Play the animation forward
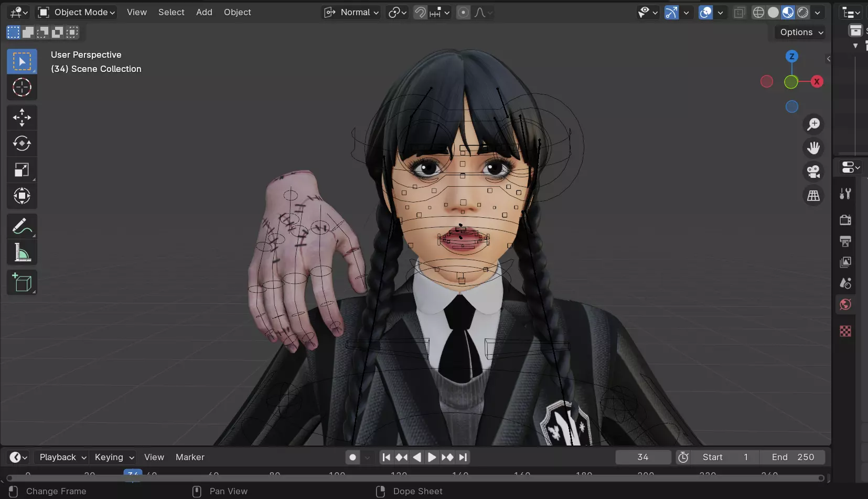Screen dimensions: 868x499 (432, 458)
